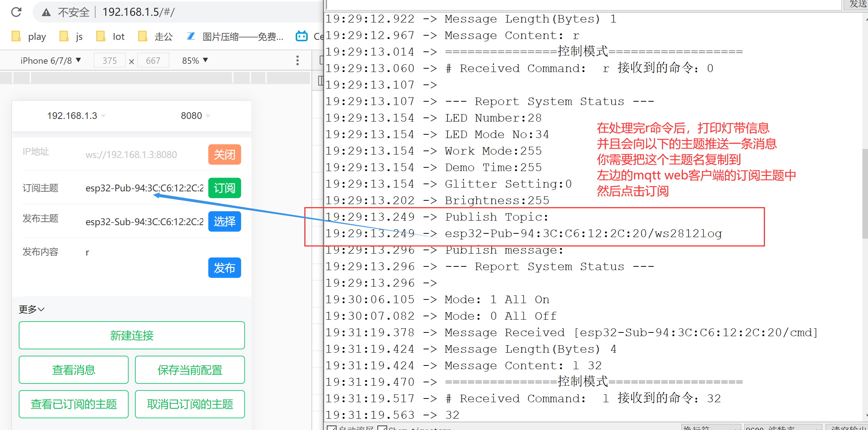Toggle the Show timestamp checkbox

coord(383,428)
